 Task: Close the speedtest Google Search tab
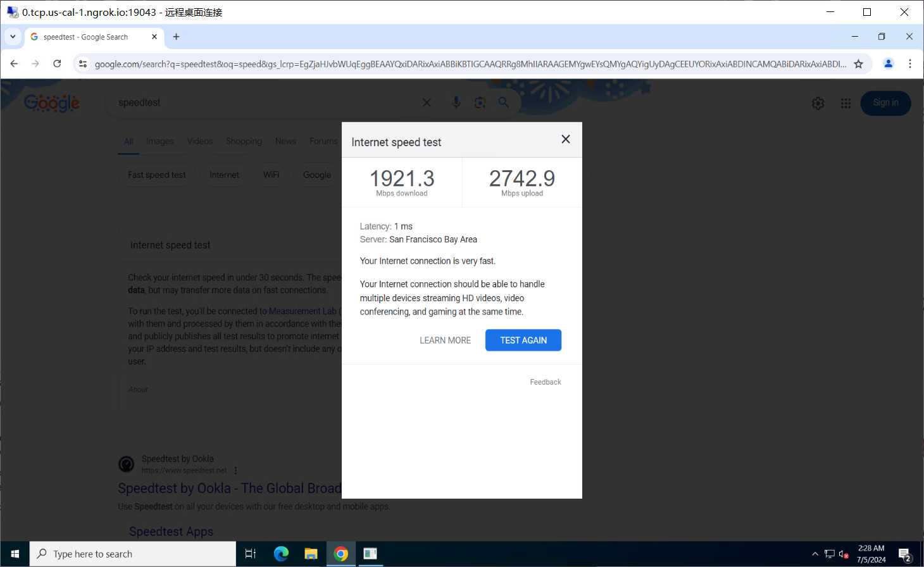pyautogui.click(x=154, y=37)
